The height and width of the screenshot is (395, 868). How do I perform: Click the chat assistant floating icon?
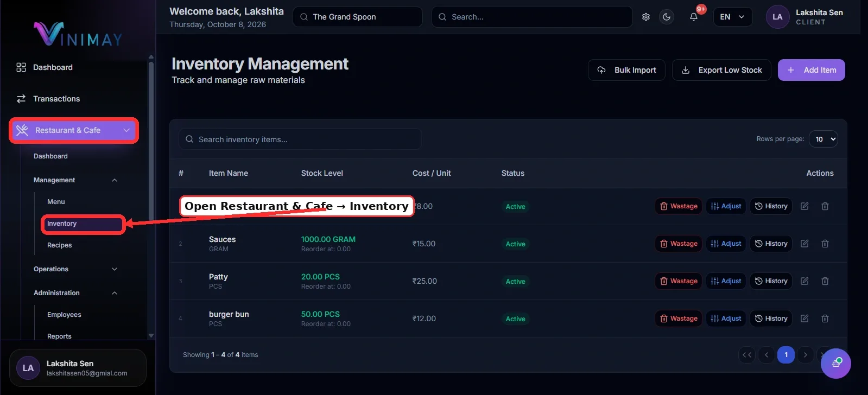click(836, 363)
